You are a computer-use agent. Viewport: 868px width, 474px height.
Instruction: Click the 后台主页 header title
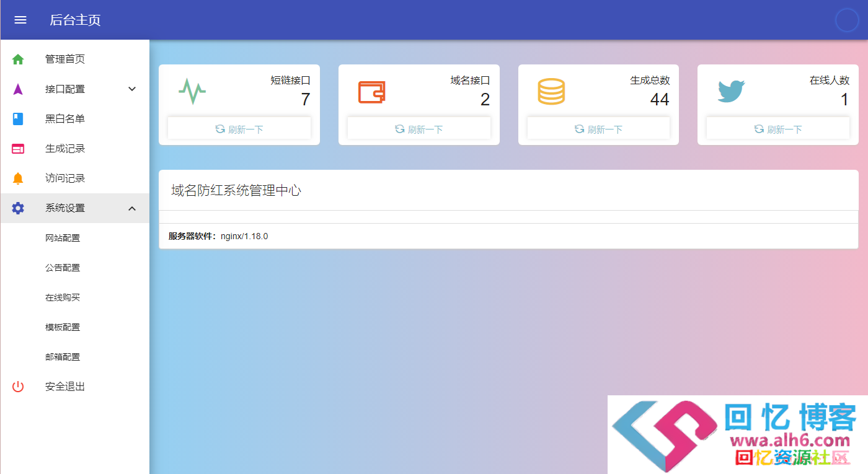point(75,20)
